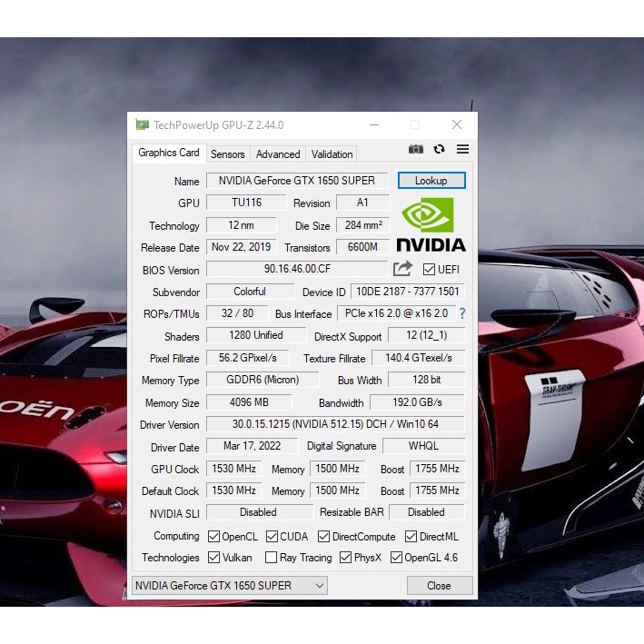
Task: Click the GPU Clock row Boost 1755 MHz
Action: tap(438, 469)
